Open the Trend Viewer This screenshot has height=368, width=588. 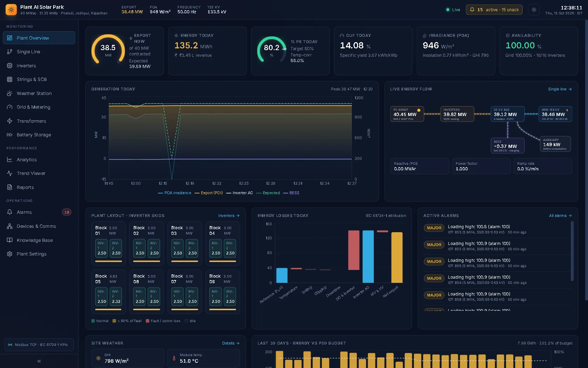click(x=39, y=173)
